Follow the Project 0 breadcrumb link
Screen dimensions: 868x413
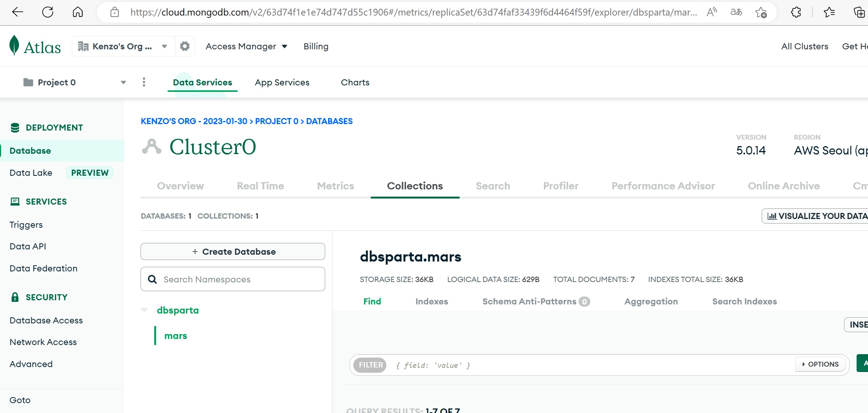[x=277, y=121]
